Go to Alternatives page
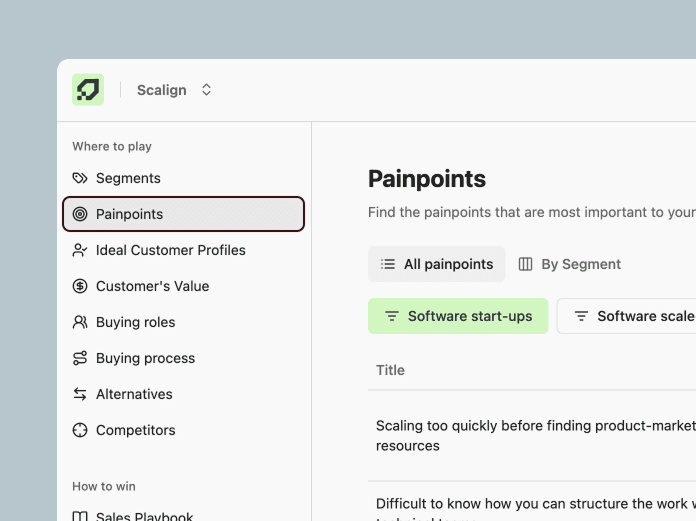The image size is (696, 521). pyautogui.click(x=183, y=394)
